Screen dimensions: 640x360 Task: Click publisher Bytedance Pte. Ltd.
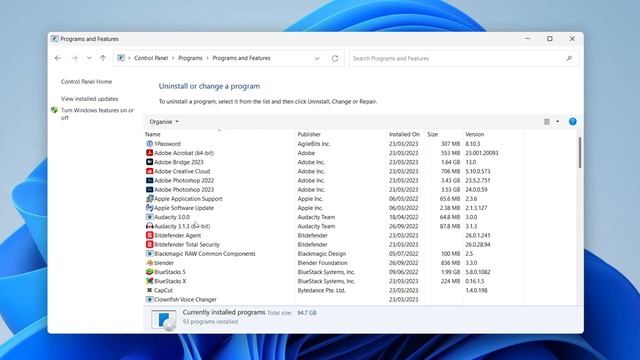(x=321, y=290)
